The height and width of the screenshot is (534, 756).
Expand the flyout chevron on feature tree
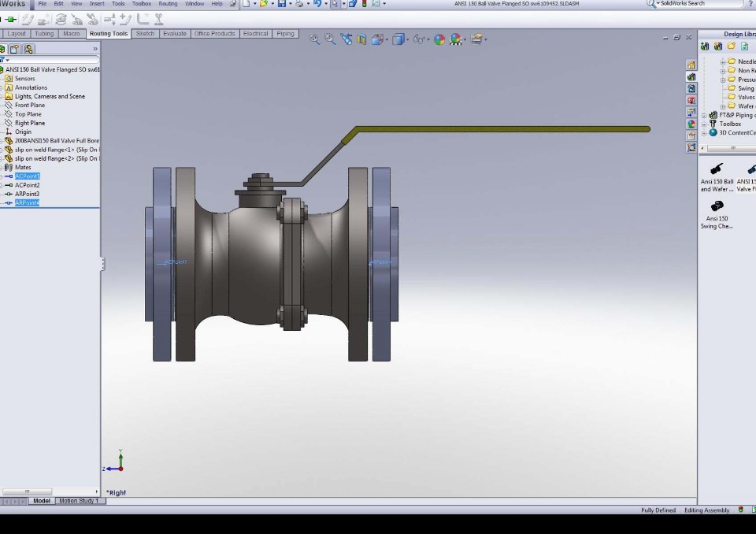95,49
